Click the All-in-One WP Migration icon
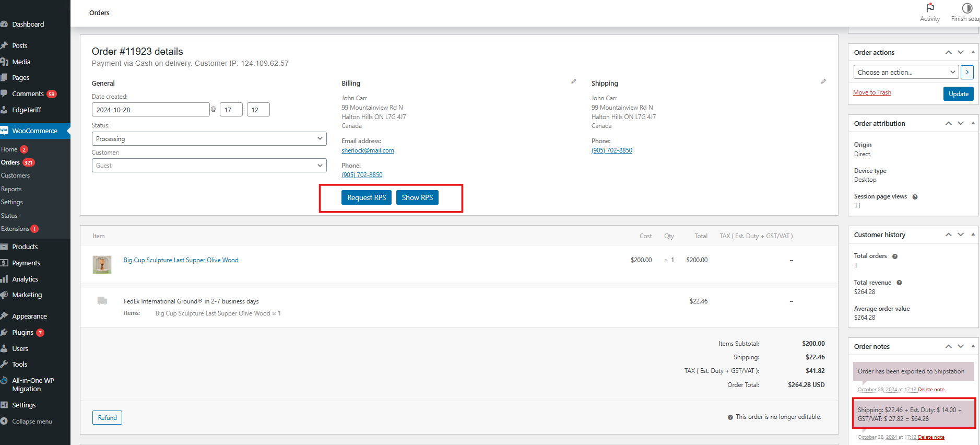 point(4,380)
